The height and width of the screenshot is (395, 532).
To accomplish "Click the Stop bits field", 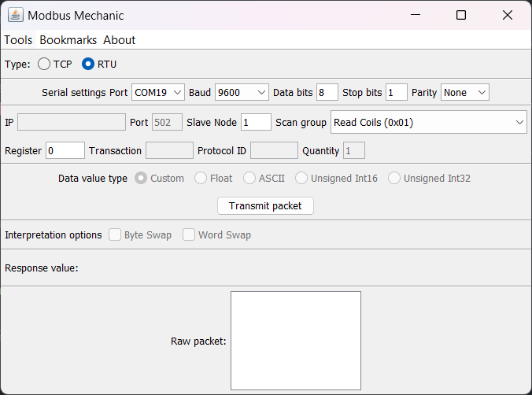I will pos(397,92).
